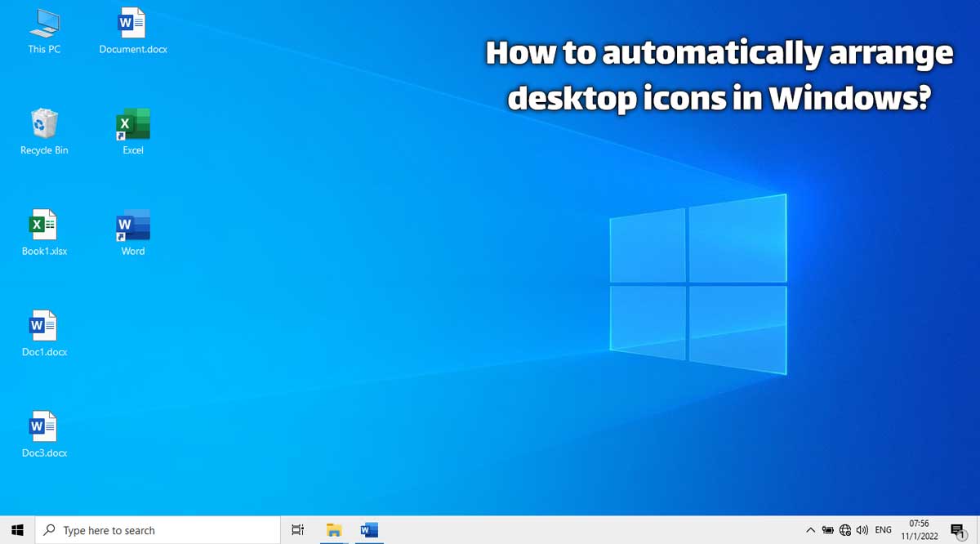This screenshot has height=544, width=980.
Task: Open Task View from the taskbar
Action: pyautogui.click(x=297, y=529)
